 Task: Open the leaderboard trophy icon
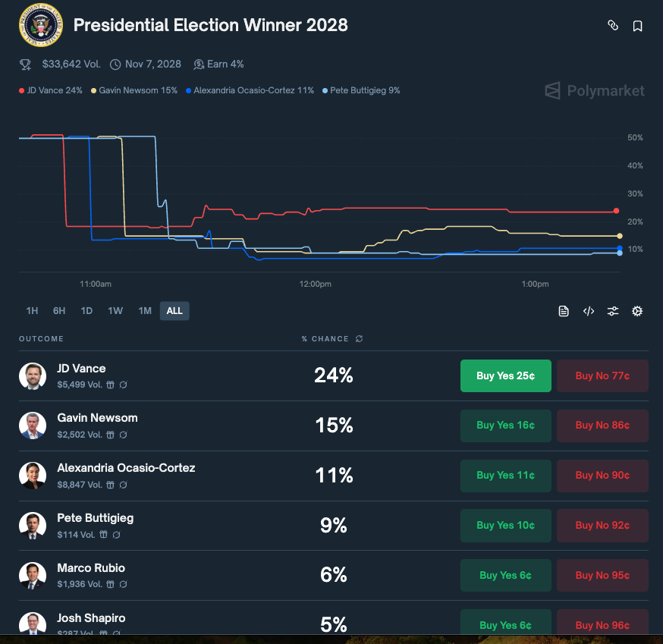(x=25, y=64)
